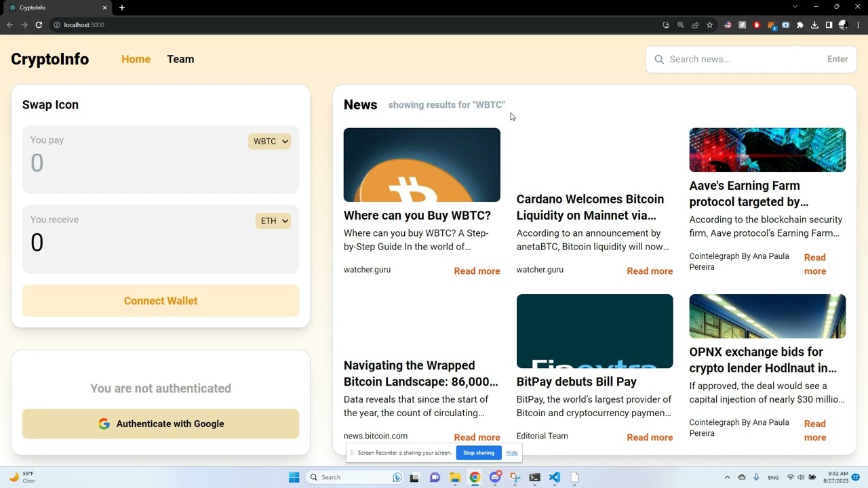Open the Chrome three-dot menu
Screen dimensions: 868x488
pos(858,25)
